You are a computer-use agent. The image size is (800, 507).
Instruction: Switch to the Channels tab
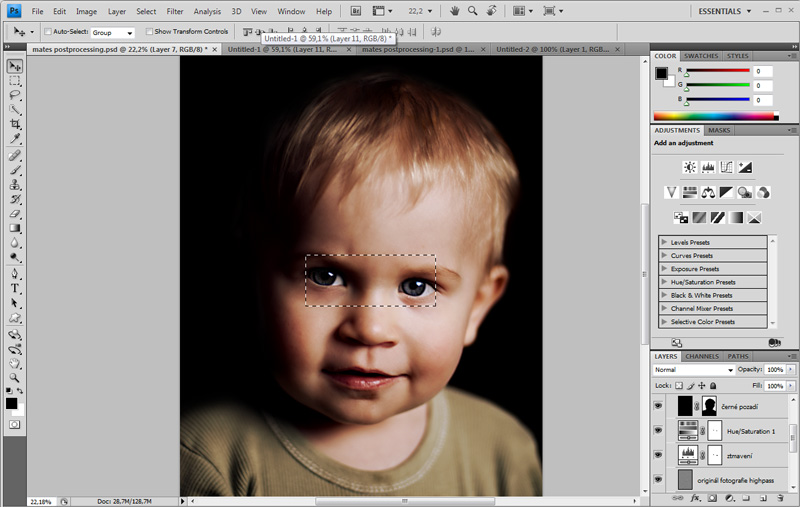pos(701,356)
